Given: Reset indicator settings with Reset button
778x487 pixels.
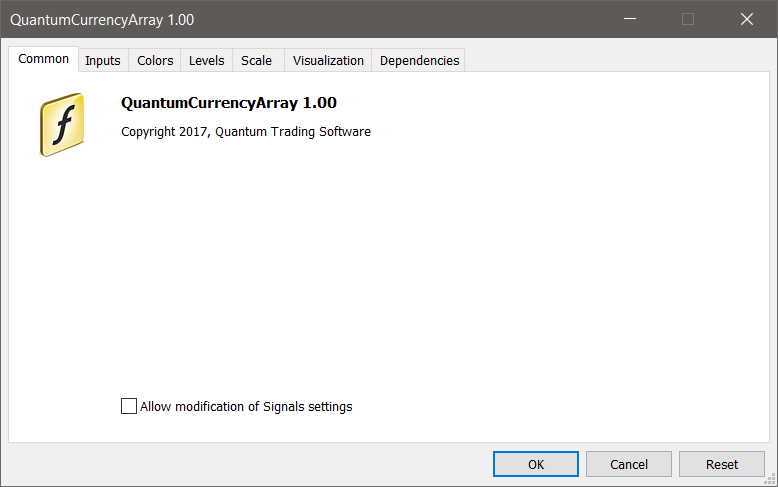Looking at the screenshot, I should tap(722, 464).
